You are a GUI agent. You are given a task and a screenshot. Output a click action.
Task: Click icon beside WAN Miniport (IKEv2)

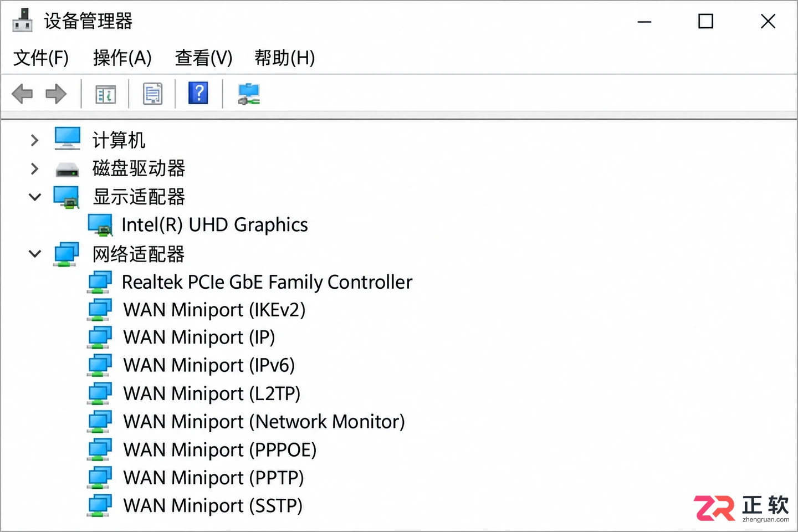pos(100,310)
